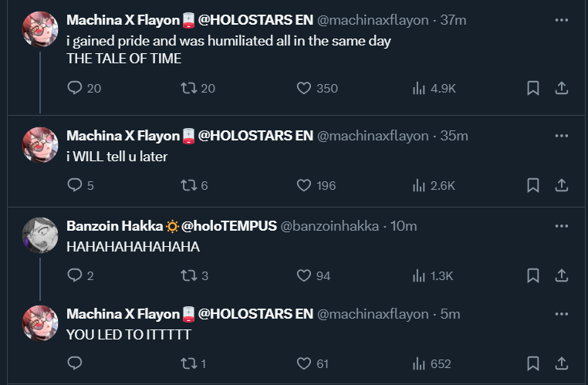Like the 'HAHAHAHAHAHAHA' tweet

point(304,275)
